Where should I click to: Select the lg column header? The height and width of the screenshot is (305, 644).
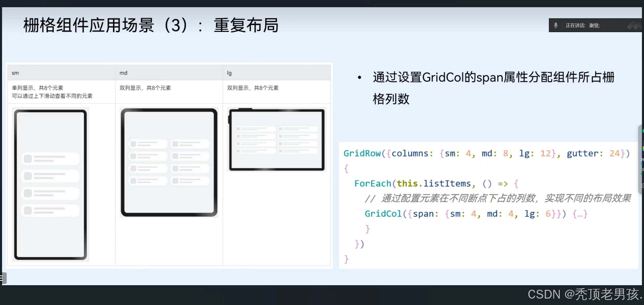pyautogui.click(x=229, y=73)
